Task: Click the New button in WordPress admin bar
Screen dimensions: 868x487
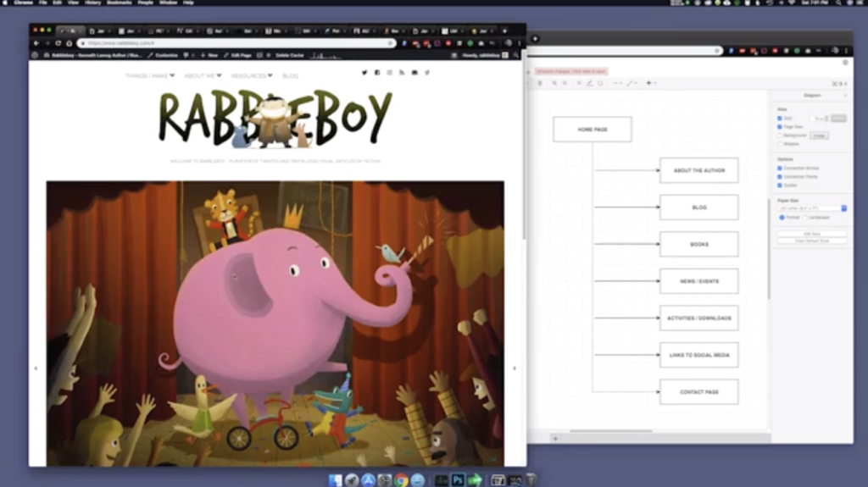Action: (x=209, y=55)
